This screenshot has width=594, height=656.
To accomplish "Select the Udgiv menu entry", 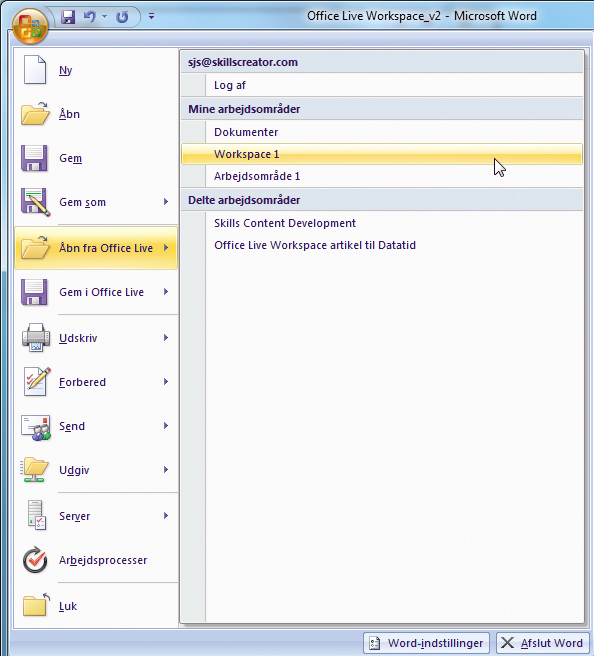I will [96, 470].
